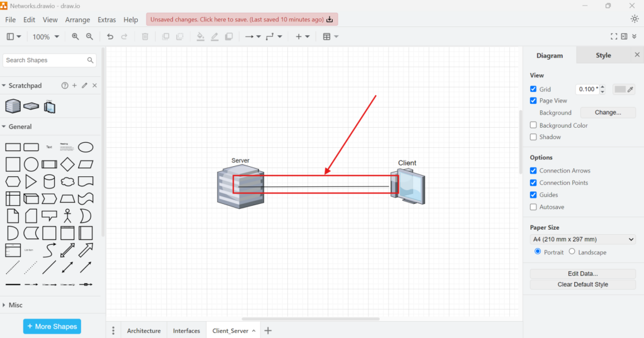The width and height of the screenshot is (644, 338).
Task: Disable the Grid checkbox
Action: click(533, 89)
